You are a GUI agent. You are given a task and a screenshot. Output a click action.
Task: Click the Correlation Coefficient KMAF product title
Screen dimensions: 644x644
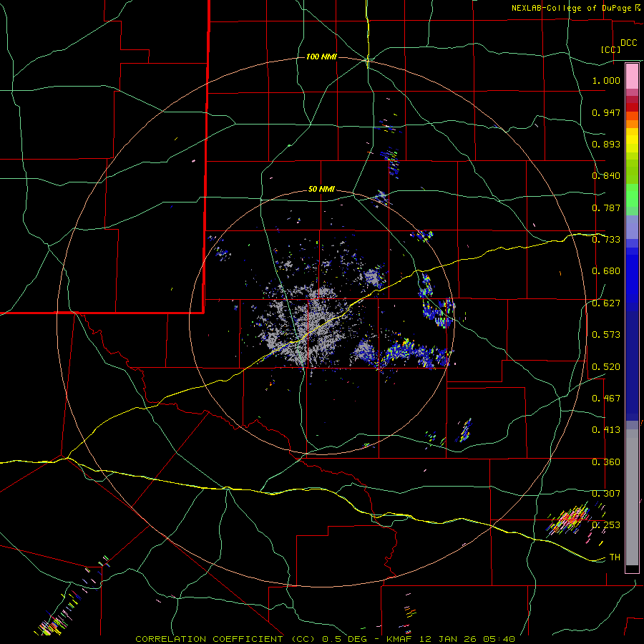[x=325, y=639]
